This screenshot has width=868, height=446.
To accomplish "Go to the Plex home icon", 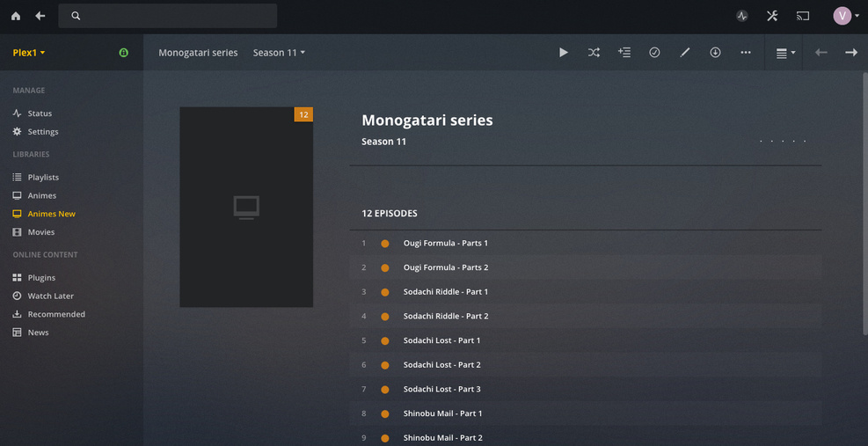I will click(x=16, y=16).
